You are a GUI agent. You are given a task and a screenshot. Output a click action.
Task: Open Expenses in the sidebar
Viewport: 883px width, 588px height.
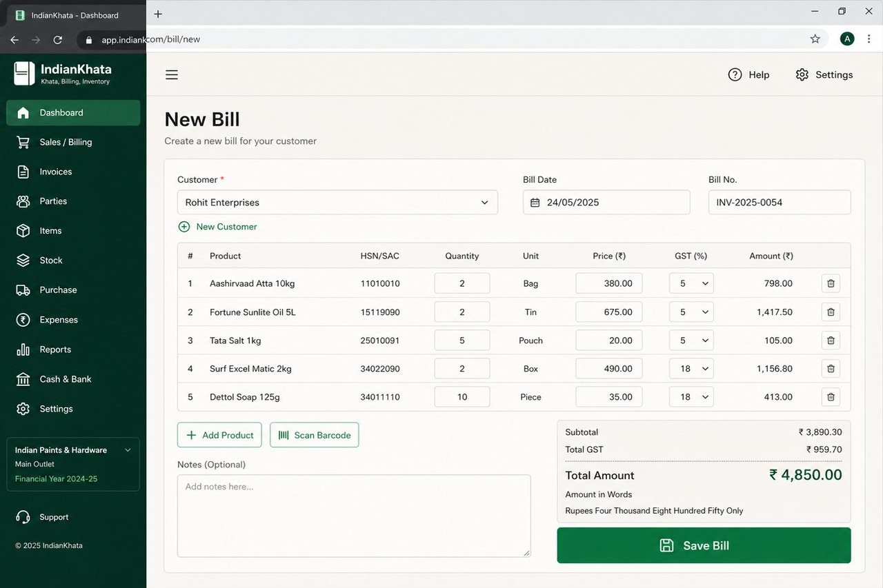click(73, 320)
